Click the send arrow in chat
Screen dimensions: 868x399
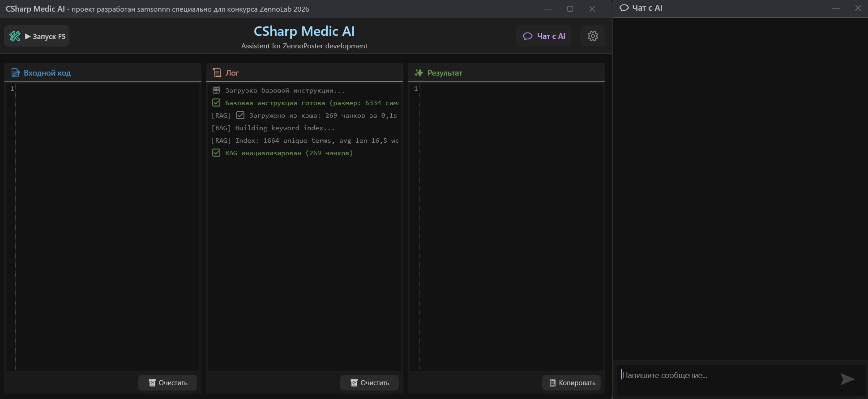tap(847, 379)
